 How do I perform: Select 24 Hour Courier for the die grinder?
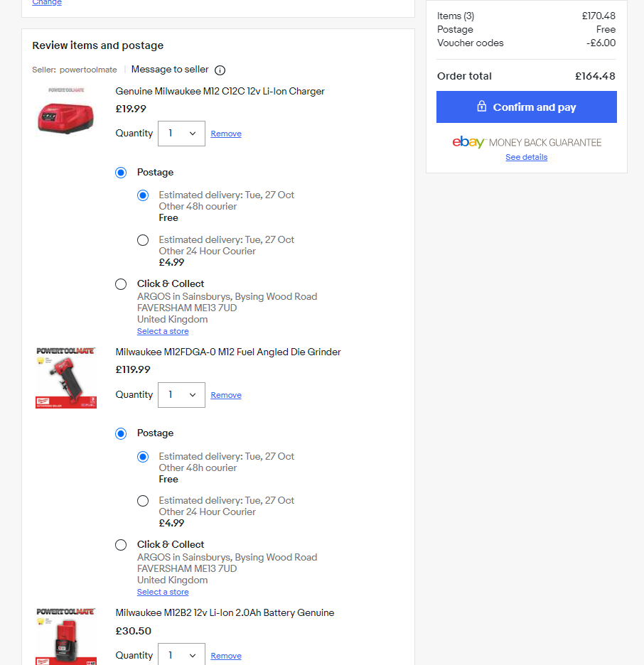143,501
